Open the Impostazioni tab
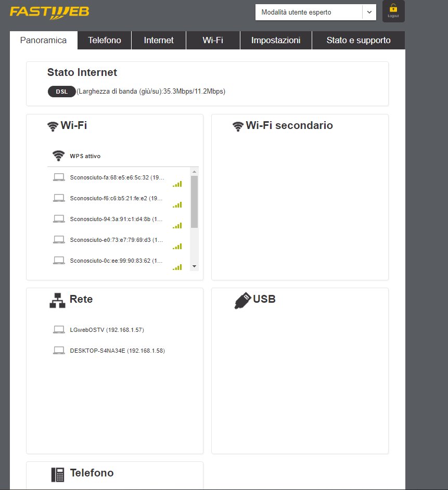 (276, 40)
